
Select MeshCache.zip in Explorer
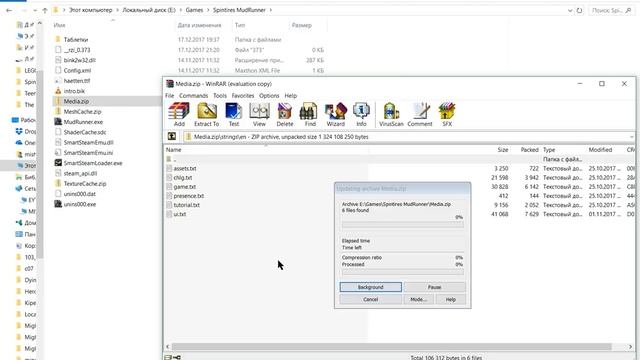point(82,111)
